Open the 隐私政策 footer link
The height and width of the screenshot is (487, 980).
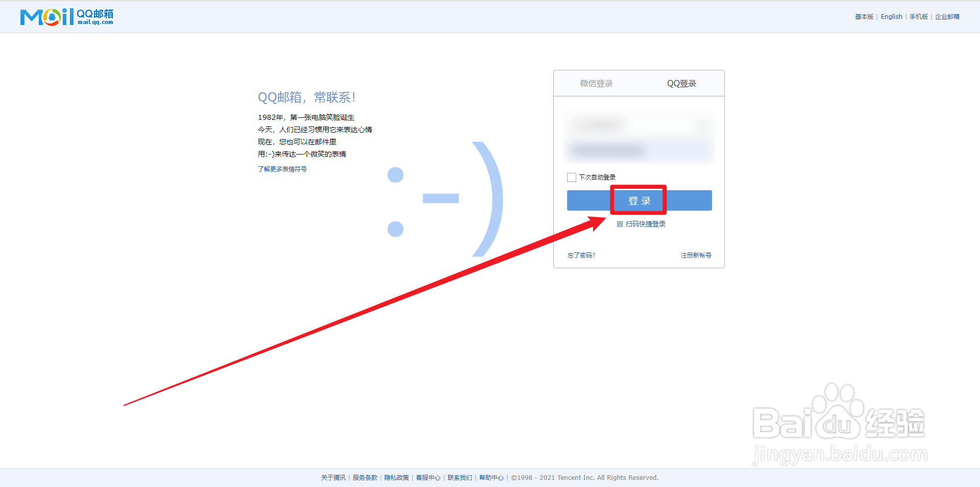point(397,478)
